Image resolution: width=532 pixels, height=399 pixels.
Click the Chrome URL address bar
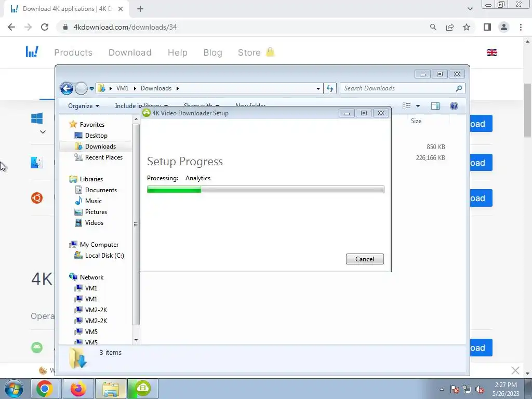(244, 27)
